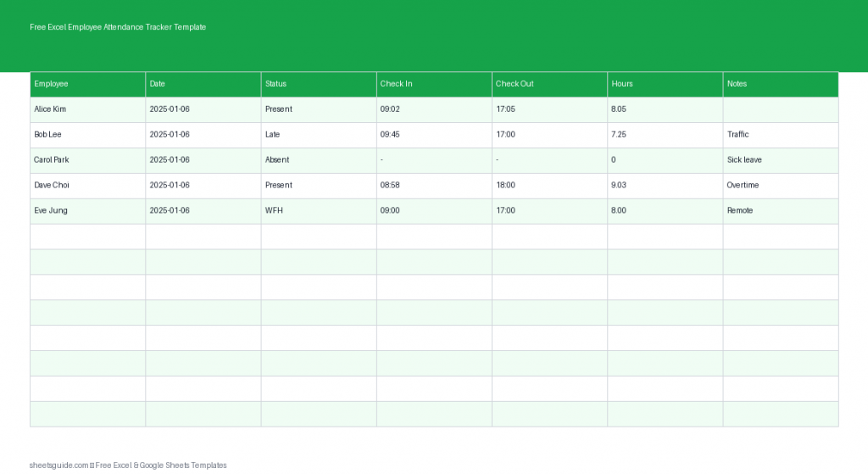
Task: Select the Date column header
Action: 203,84
